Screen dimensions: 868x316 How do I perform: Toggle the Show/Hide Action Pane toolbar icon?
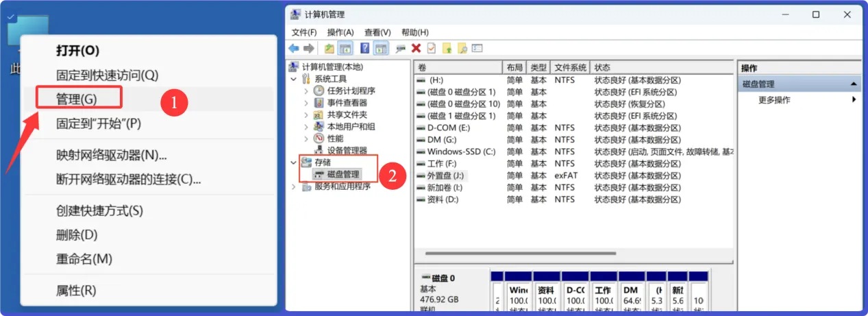pos(381,48)
